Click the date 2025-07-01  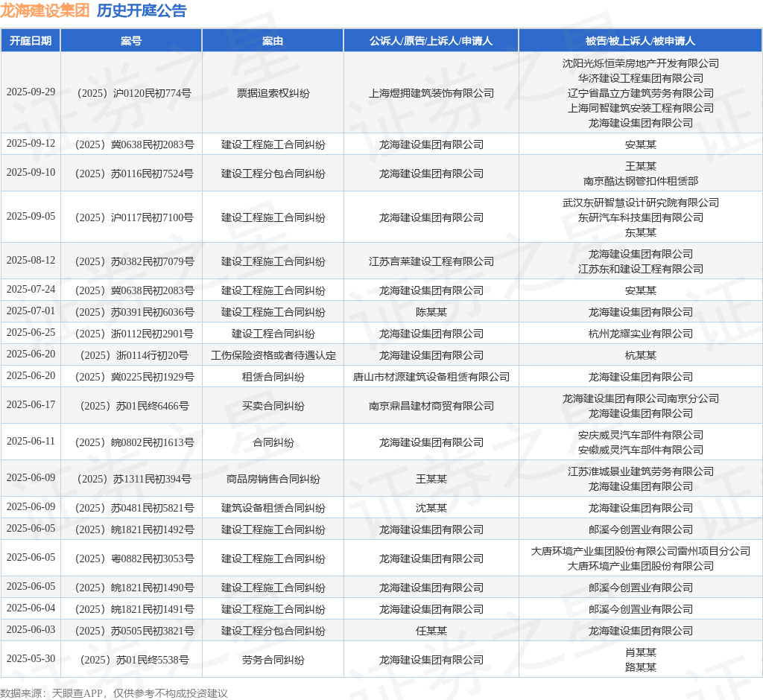point(31,311)
